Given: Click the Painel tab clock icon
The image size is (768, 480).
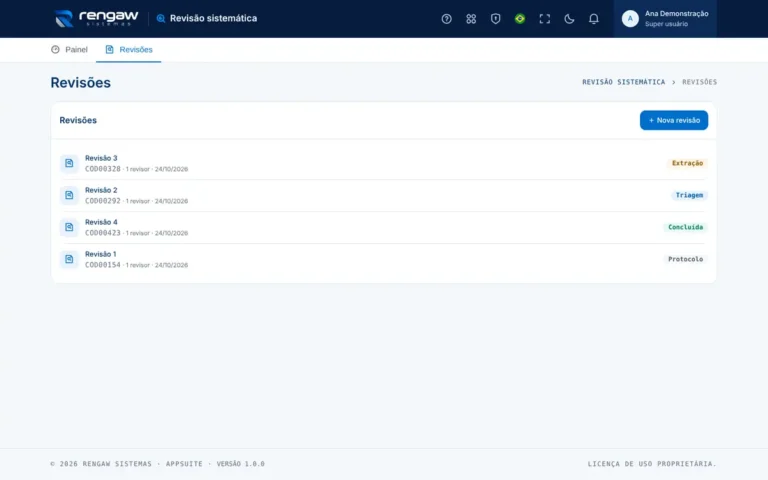Looking at the screenshot, I should point(55,49).
